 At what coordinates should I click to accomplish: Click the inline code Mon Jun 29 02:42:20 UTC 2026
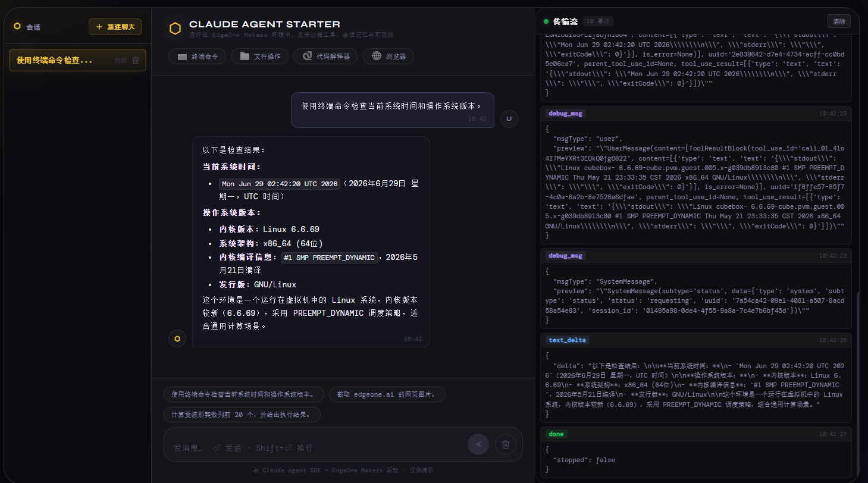280,184
